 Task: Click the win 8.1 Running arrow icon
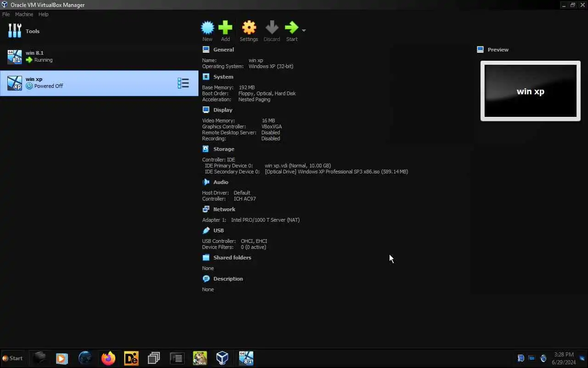(x=29, y=60)
